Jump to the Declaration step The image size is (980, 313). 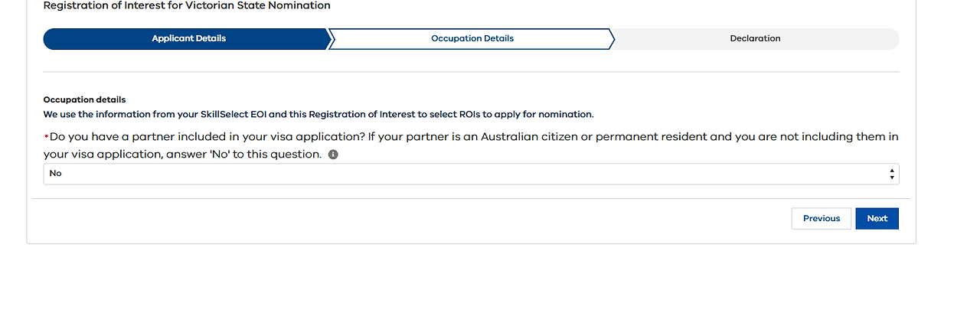755,39
